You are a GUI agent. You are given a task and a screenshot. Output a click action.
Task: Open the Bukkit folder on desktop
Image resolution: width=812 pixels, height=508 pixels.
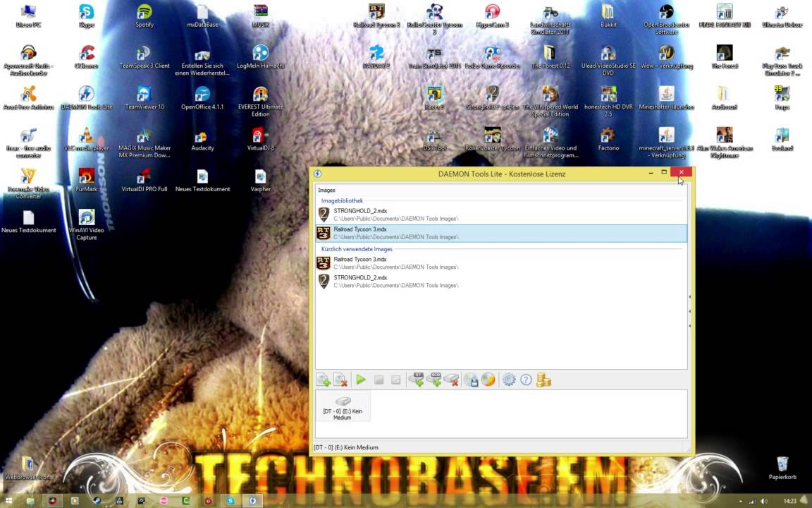(608, 16)
